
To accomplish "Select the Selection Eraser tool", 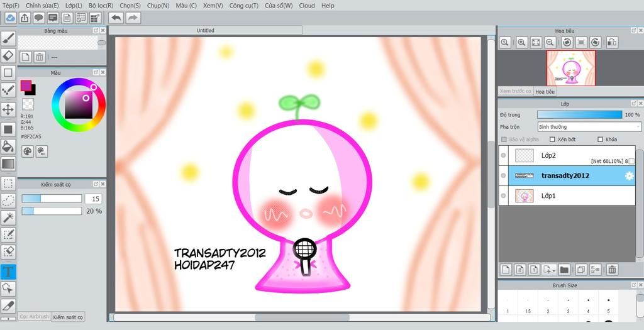I will pos(8,251).
